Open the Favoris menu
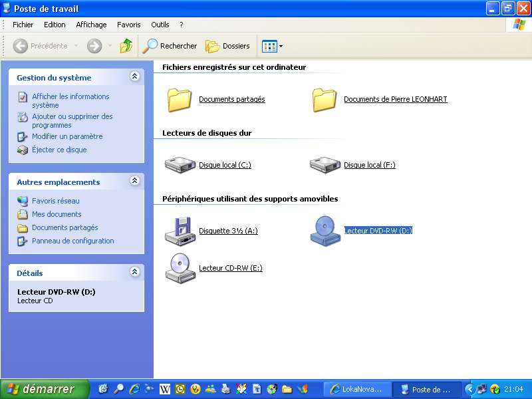532x399 pixels. (128, 25)
